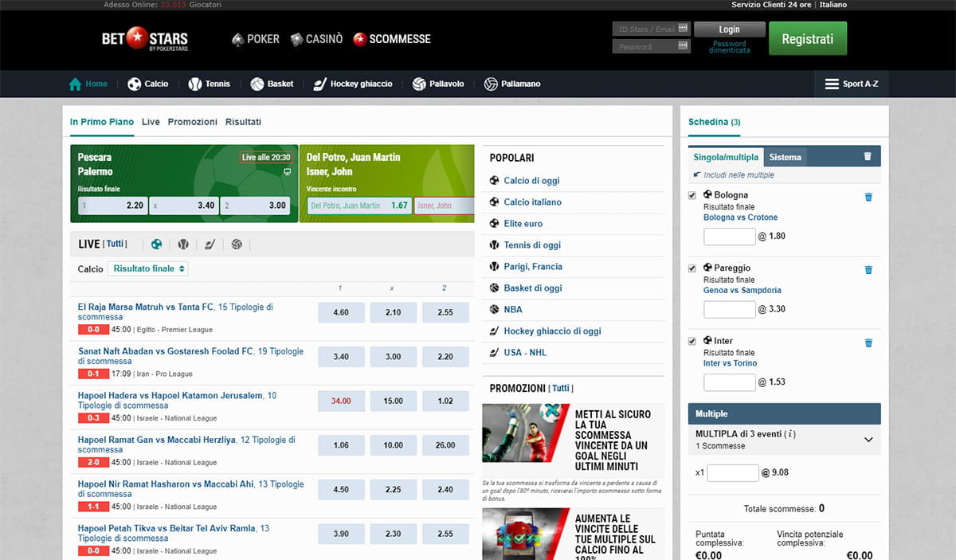This screenshot has height=560, width=956.
Task: Click the Hockey ghiaccio di oggi icon
Action: 494,331
